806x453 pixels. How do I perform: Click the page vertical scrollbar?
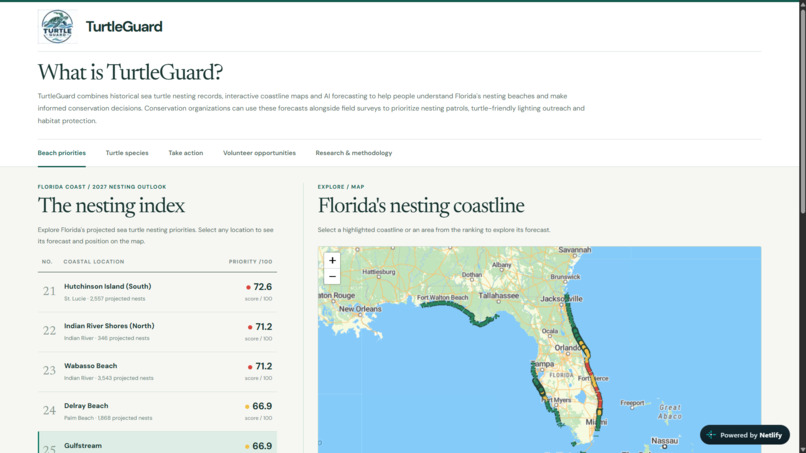(802, 111)
